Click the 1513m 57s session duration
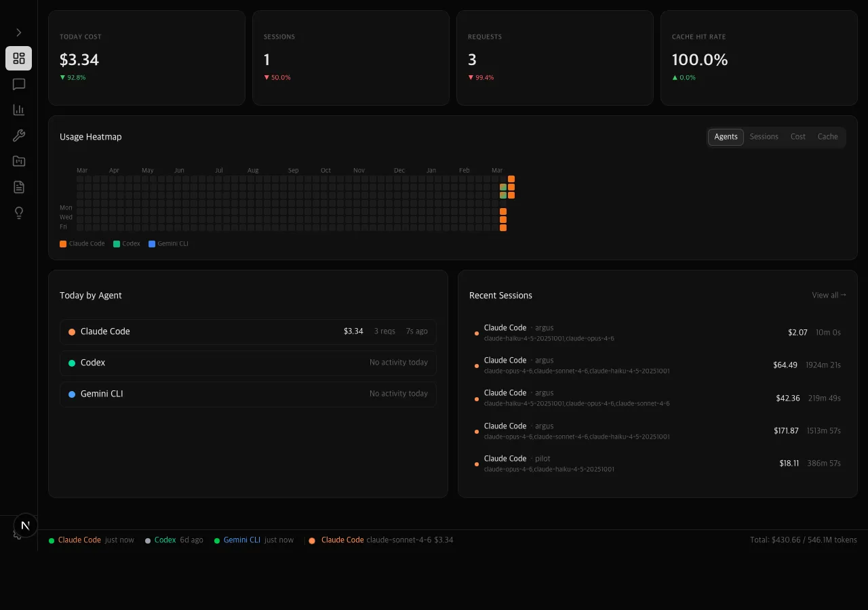 (824, 431)
